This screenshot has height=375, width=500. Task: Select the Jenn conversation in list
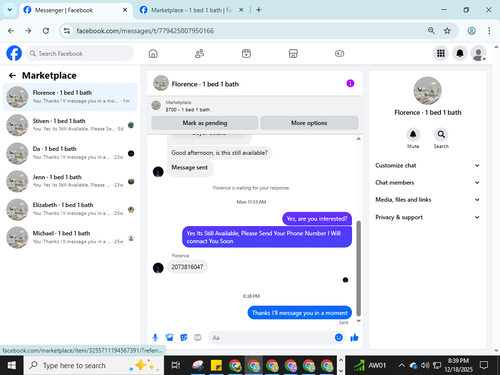pos(70,181)
